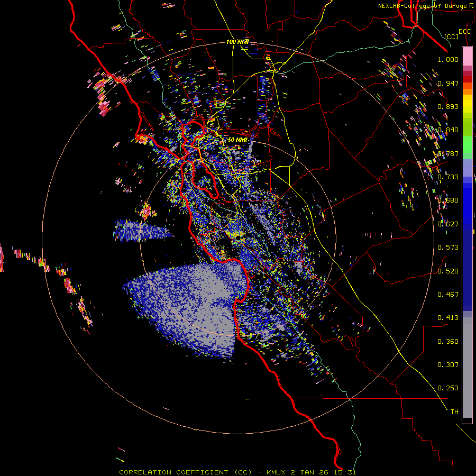Select the 0.253 scale value
476x476 pixels.
coord(448,388)
